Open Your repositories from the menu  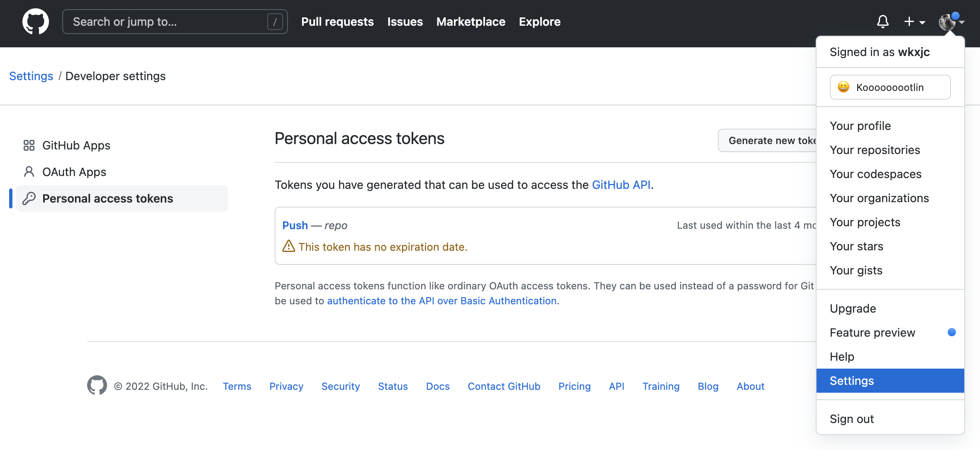click(875, 150)
